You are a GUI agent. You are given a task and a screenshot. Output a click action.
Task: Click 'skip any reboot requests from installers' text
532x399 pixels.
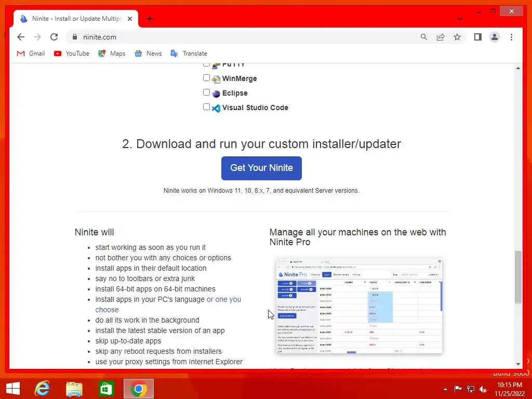(158, 352)
